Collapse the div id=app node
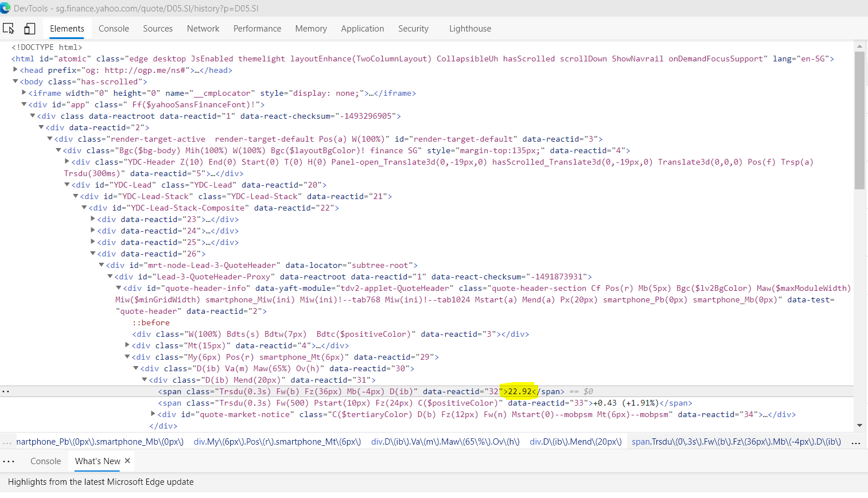 click(24, 104)
